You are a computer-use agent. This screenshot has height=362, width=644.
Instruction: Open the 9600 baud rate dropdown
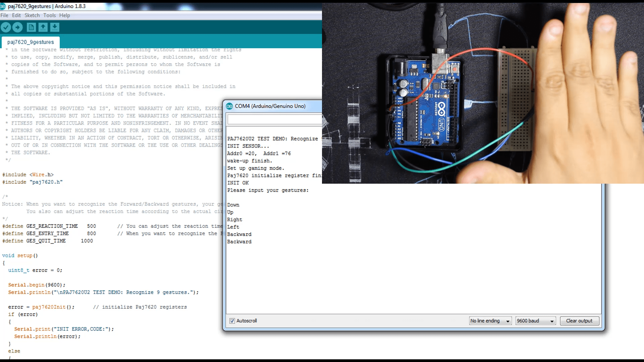tap(535, 321)
